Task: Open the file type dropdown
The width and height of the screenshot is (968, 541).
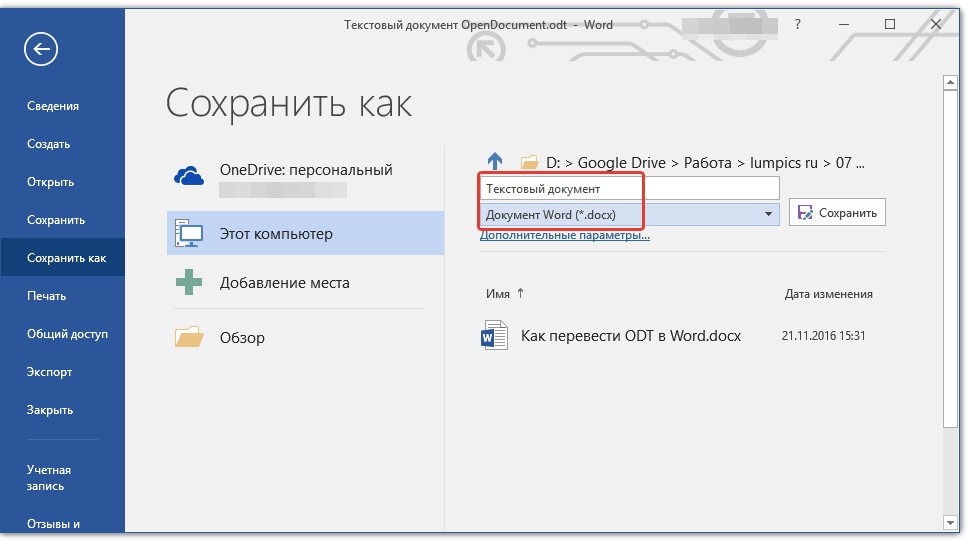Action: point(630,214)
